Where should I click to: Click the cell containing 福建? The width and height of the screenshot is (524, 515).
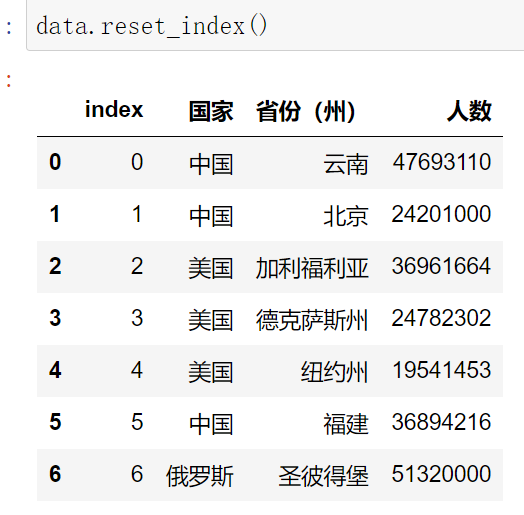pos(346,424)
